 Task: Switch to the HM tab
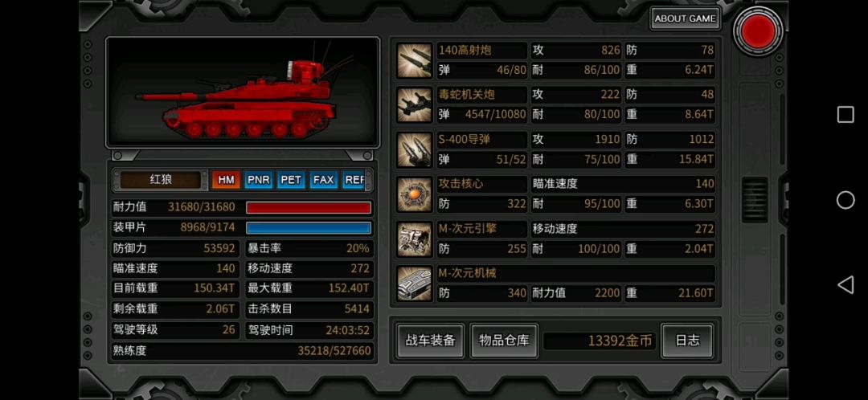click(x=226, y=180)
